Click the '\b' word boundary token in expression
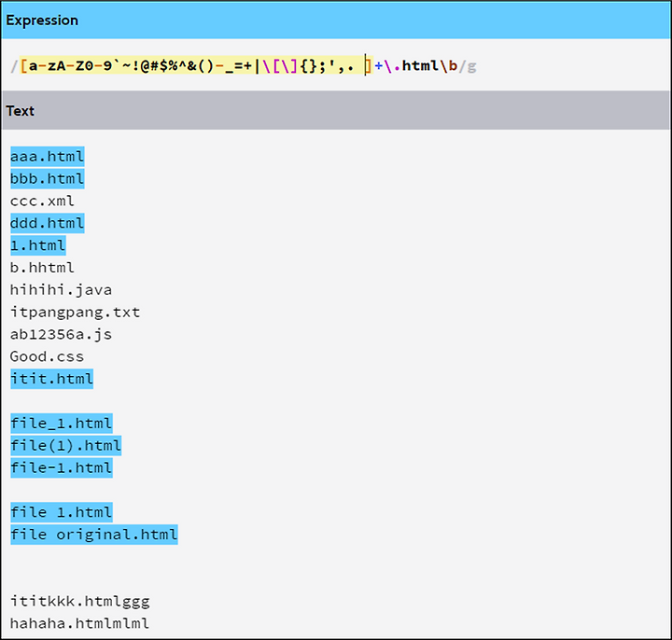 click(x=448, y=66)
